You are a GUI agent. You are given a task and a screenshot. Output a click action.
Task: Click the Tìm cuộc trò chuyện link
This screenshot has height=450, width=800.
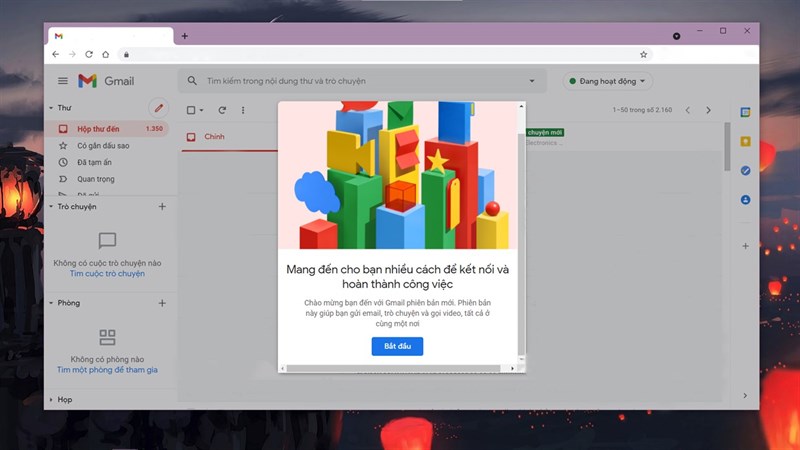pos(107,273)
